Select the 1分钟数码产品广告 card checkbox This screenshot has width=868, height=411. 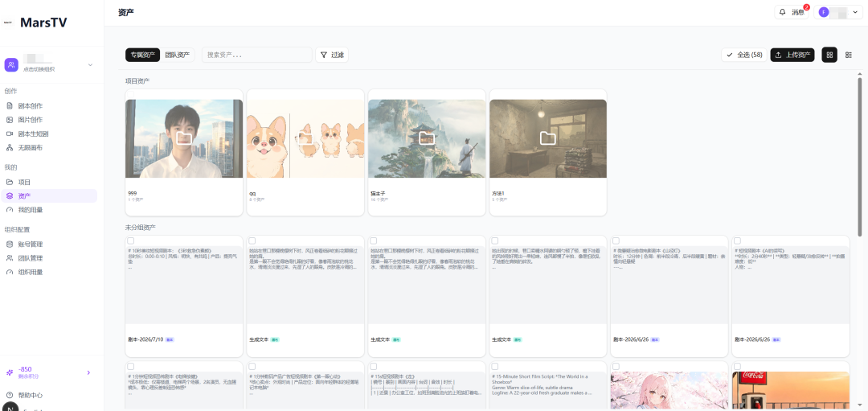click(252, 366)
